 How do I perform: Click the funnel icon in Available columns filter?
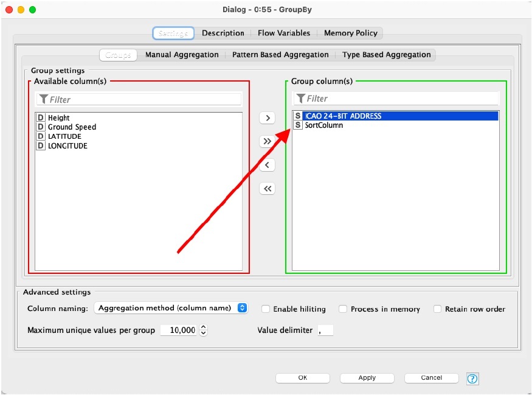click(x=44, y=99)
